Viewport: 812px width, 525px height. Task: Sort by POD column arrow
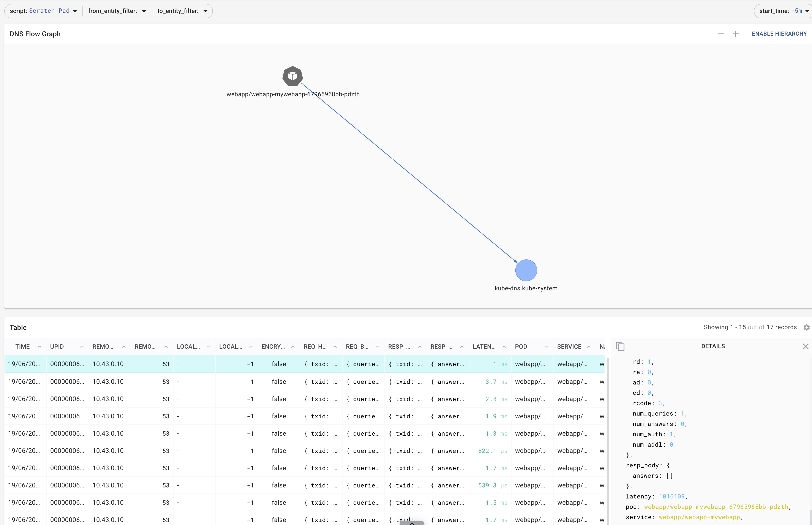[547, 347]
